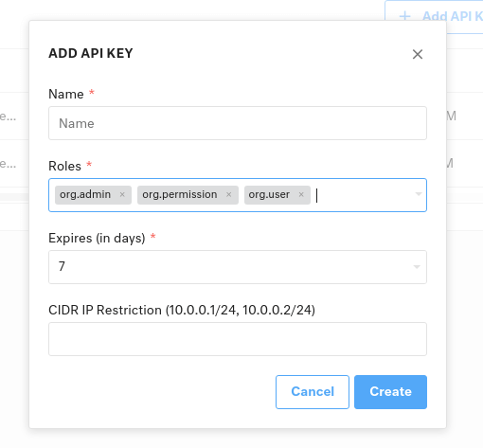Remove the org.user role tag

pos(301,195)
